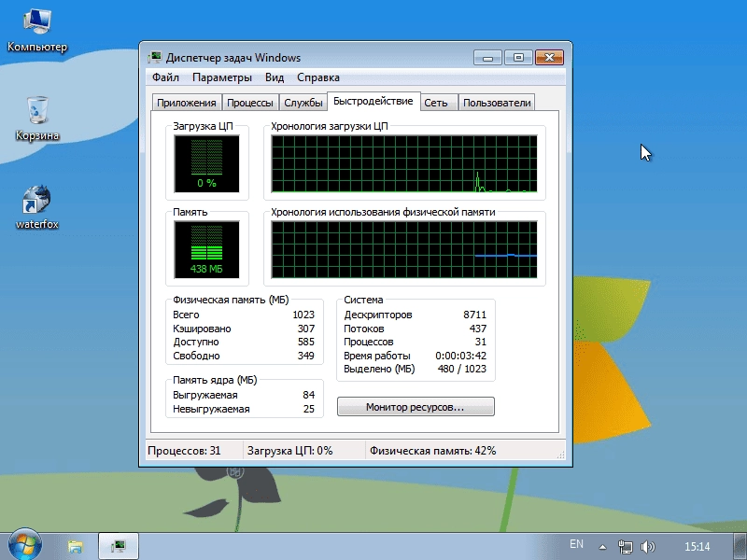Open the Справка menu
This screenshot has height=560, width=747.
pyautogui.click(x=318, y=77)
